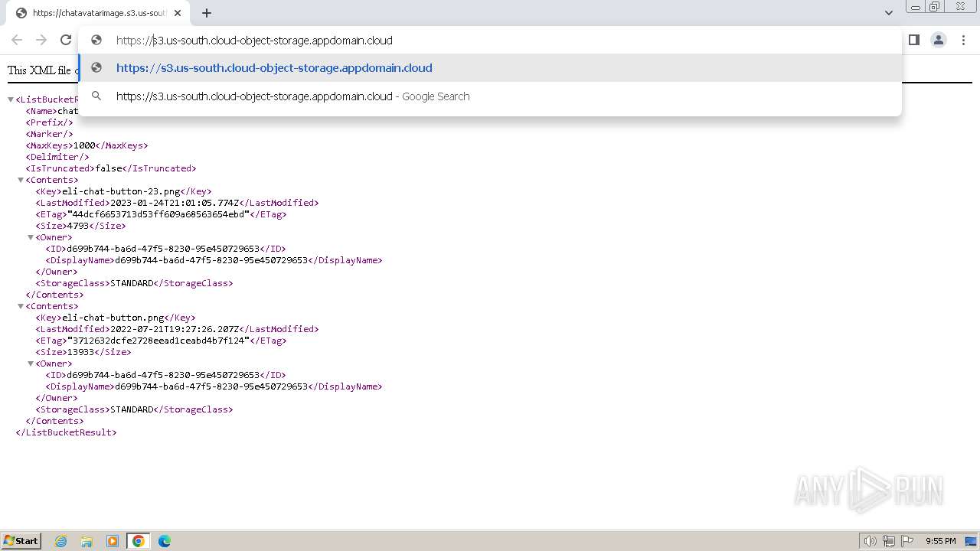Select the key text eli-chat-button.png

tap(113, 318)
